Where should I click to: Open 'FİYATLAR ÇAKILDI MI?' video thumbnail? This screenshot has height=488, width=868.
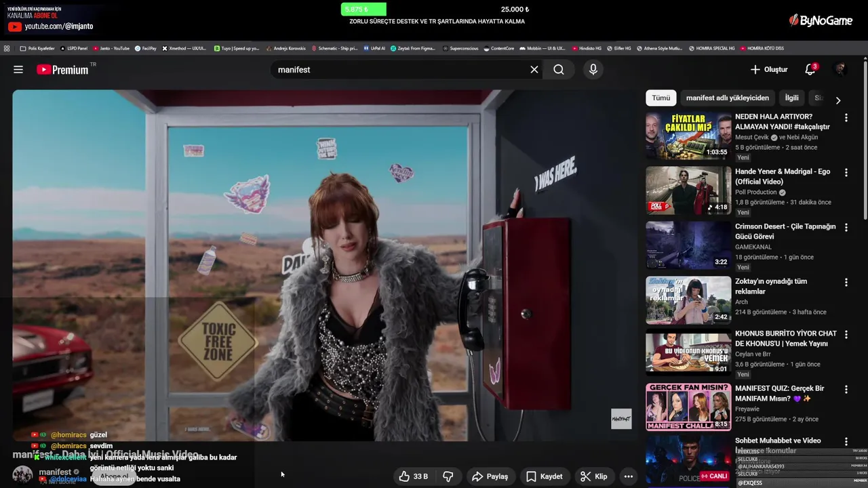(x=688, y=136)
